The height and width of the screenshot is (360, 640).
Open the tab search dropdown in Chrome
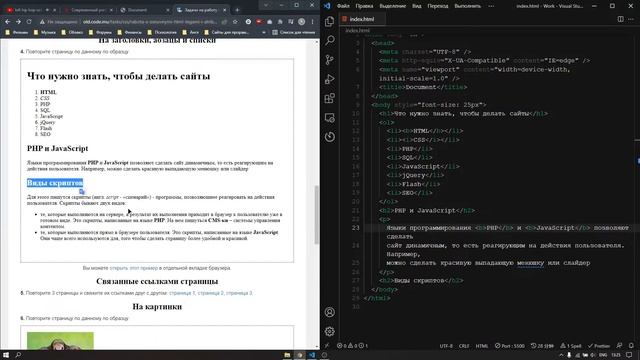266,5
